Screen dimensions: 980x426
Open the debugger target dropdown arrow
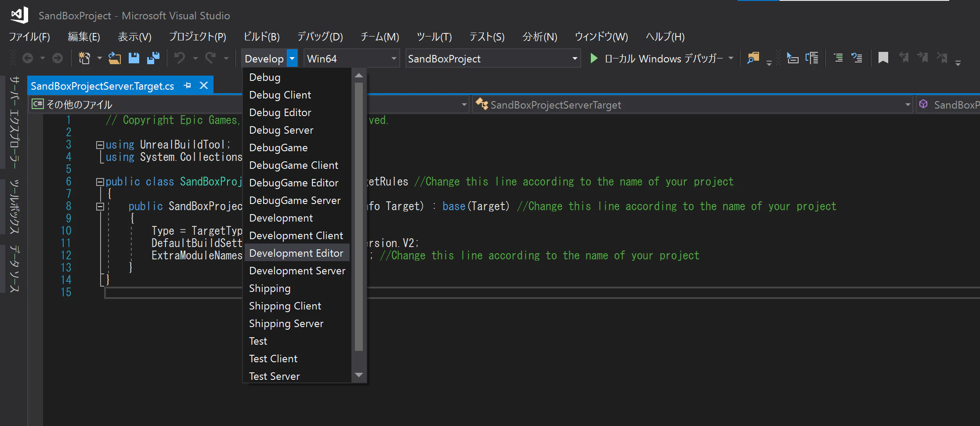tap(731, 58)
